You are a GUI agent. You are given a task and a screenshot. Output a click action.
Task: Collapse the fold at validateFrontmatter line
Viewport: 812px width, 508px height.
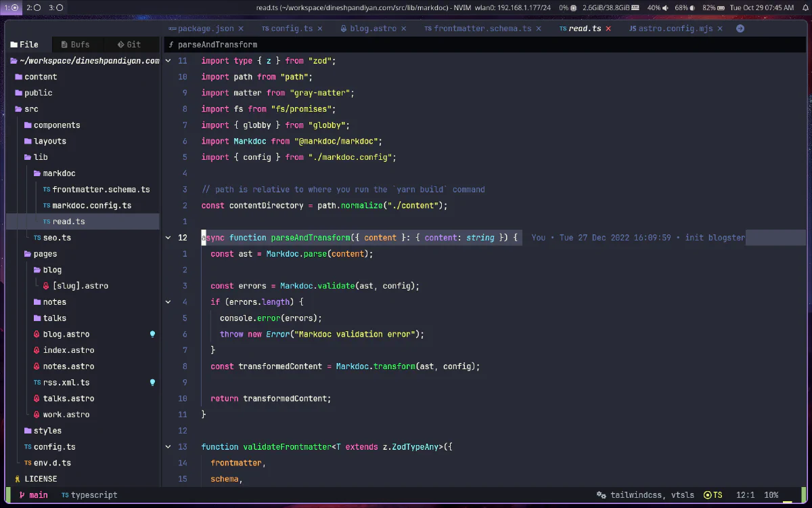coord(168,446)
